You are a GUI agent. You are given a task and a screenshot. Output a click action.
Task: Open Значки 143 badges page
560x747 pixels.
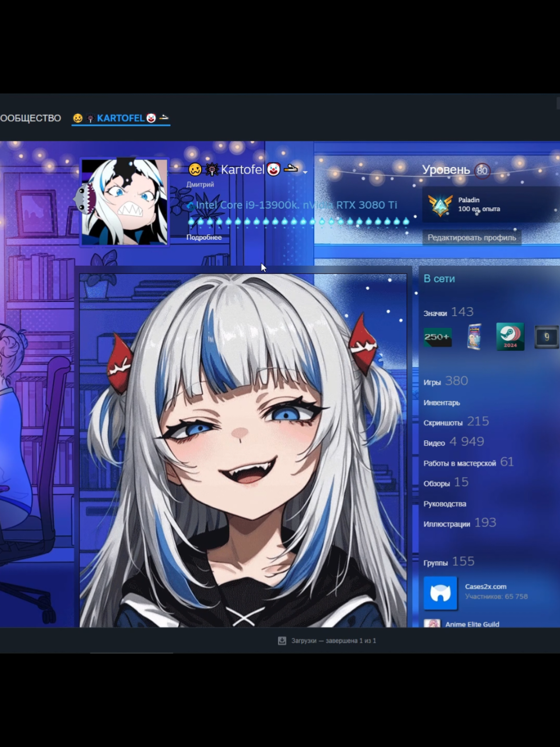[x=449, y=313]
